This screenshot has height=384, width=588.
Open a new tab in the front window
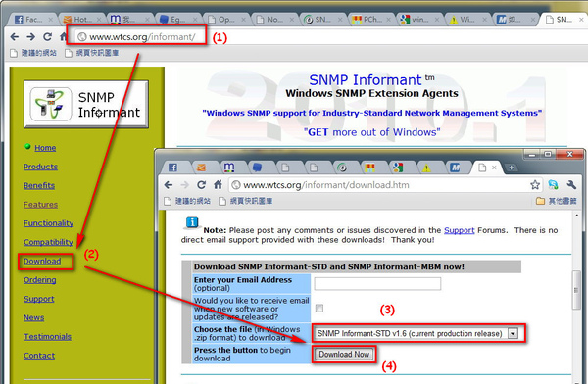(x=511, y=168)
